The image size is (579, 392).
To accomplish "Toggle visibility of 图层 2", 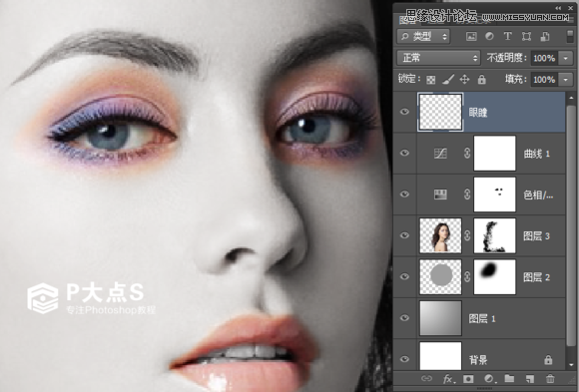I will coord(404,277).
